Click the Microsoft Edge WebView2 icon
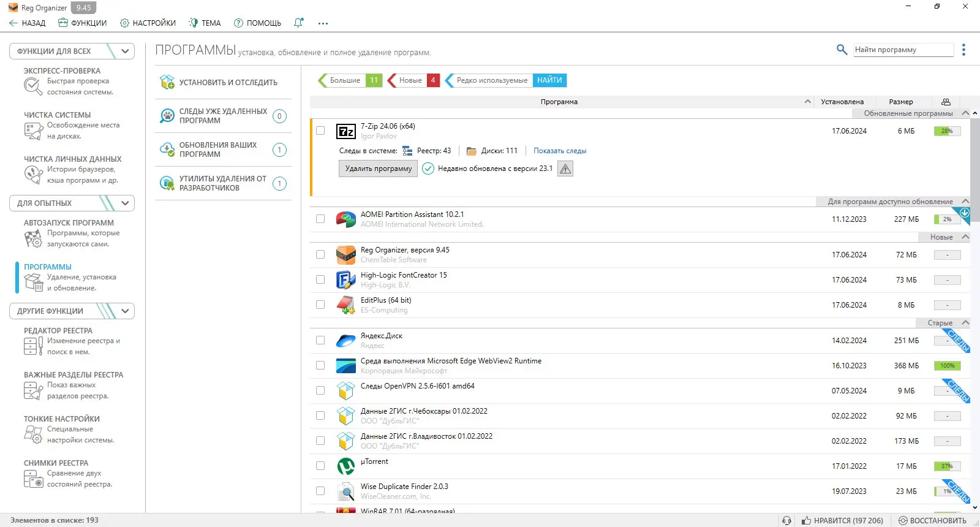The height and width of the screenshot is (527, 980). (346, 366)
